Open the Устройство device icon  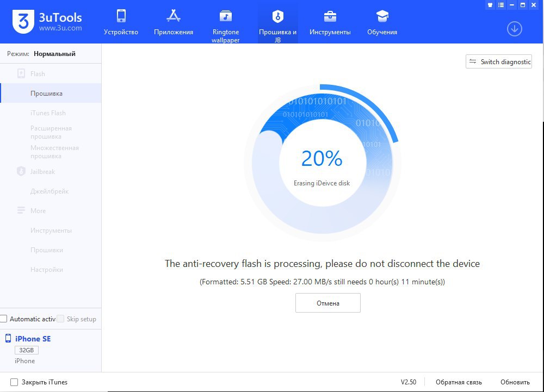[x=121, y=16]
